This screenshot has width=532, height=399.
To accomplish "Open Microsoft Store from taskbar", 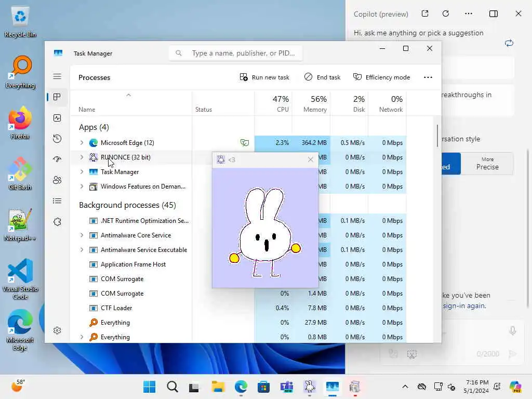I will coord(263,387).
